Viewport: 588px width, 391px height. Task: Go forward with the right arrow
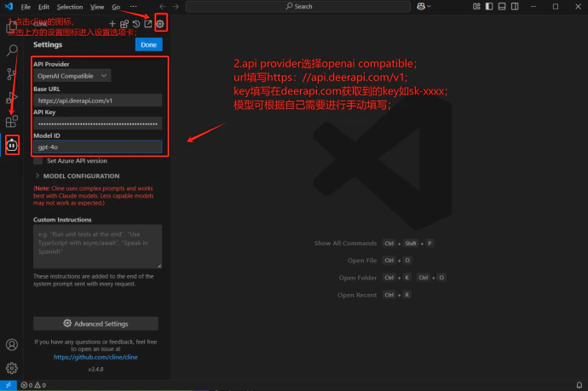point(176,6)
